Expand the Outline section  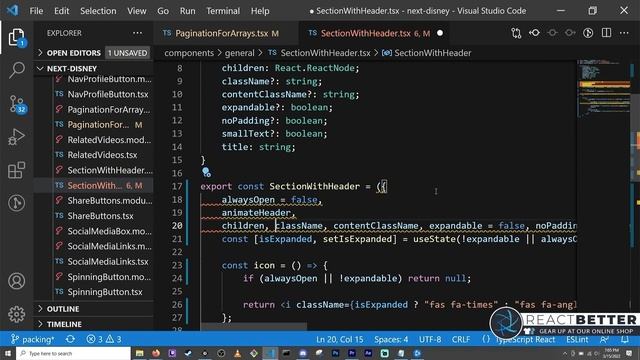click(x=93, y=309)
